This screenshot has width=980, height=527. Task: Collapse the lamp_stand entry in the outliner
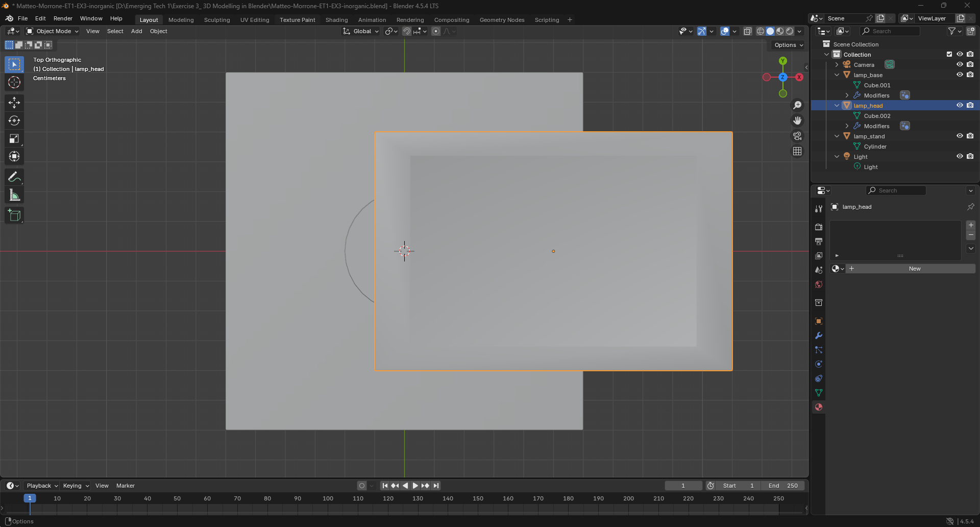click(837, 136)
